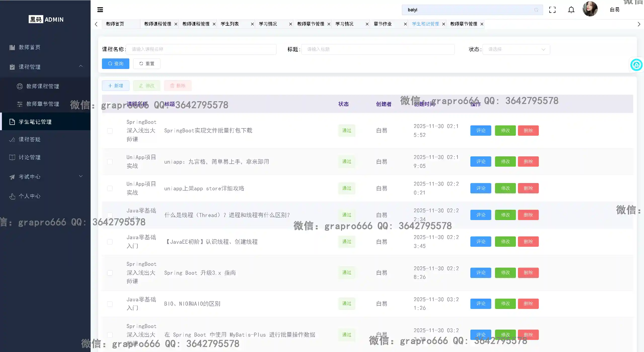Check the SpringBoot实现文件批量打包下载 row checkbox
Viewport: 644px width, 352px height.
110,131
